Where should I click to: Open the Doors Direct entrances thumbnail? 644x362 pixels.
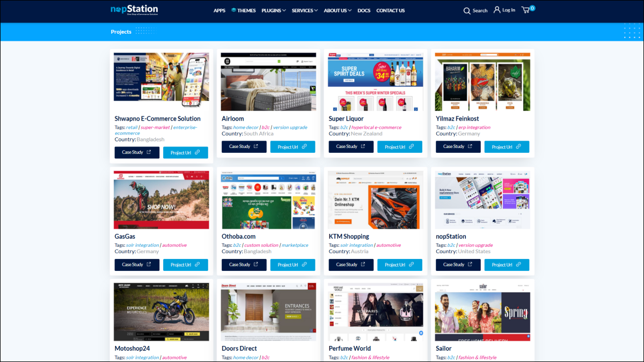coord(268,312)
